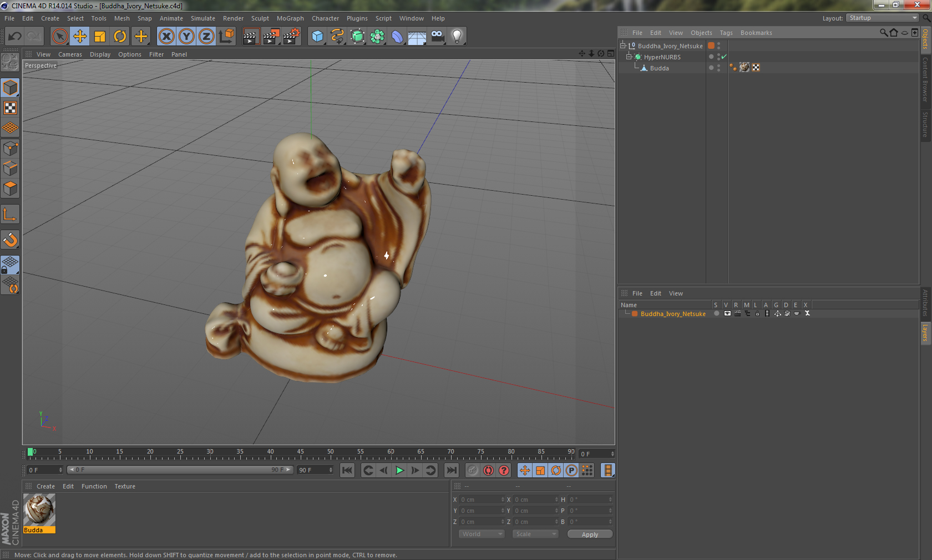932x560 pixels.
Task: Toggle X axis lock
Action: click(166, 37)
